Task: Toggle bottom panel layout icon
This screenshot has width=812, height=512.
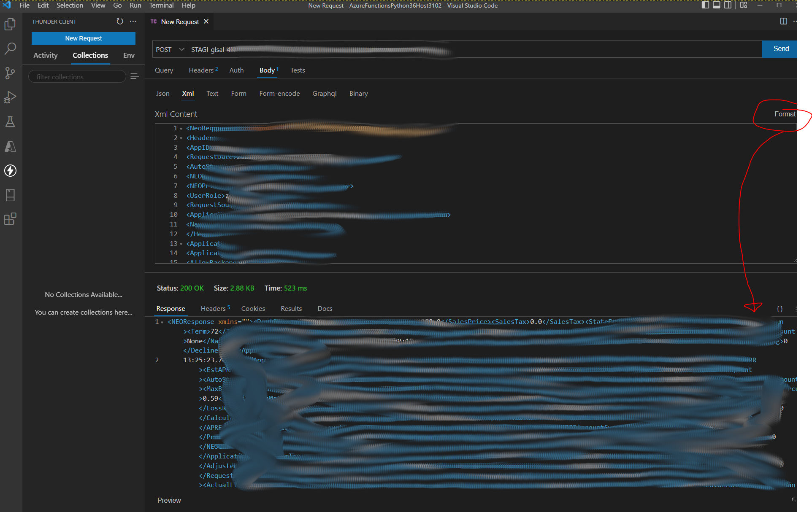Action: 717,5
